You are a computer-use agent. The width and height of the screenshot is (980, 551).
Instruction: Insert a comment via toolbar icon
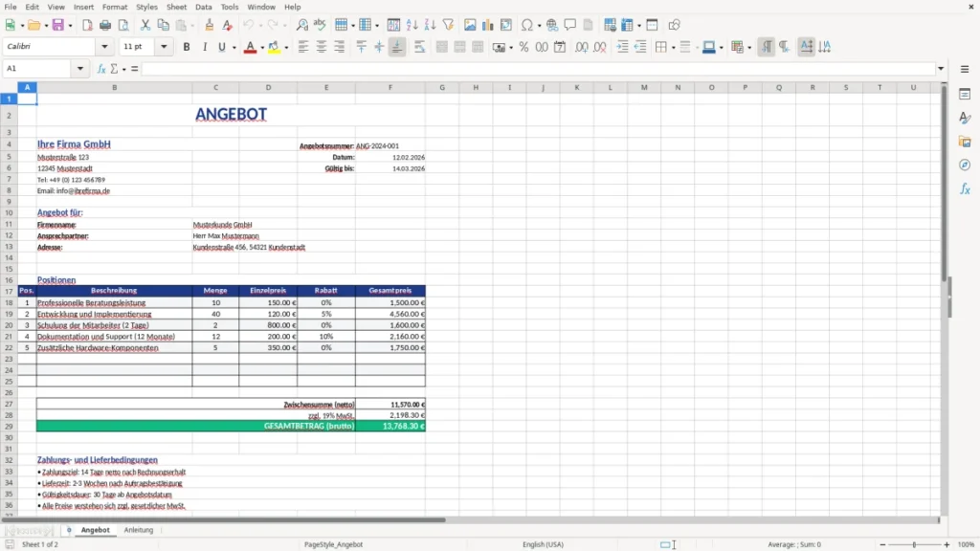pyautogui.click(x=570, y=25)
